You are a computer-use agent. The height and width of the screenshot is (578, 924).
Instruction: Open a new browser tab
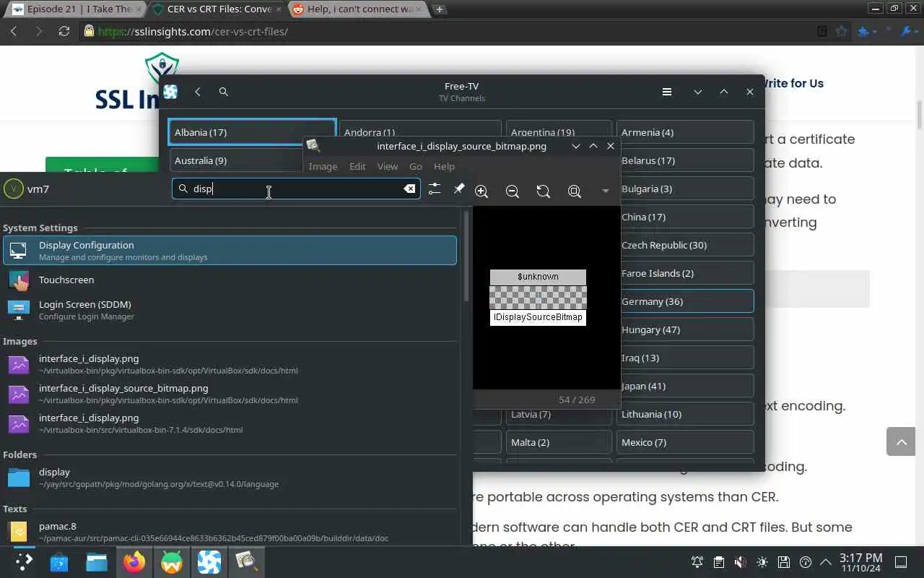coord(439,9)
